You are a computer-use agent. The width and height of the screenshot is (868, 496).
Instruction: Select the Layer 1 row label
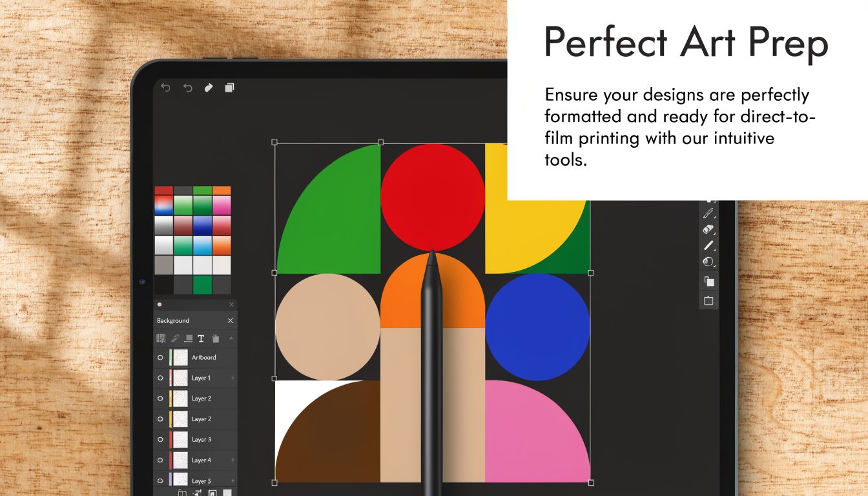point(201,378)
